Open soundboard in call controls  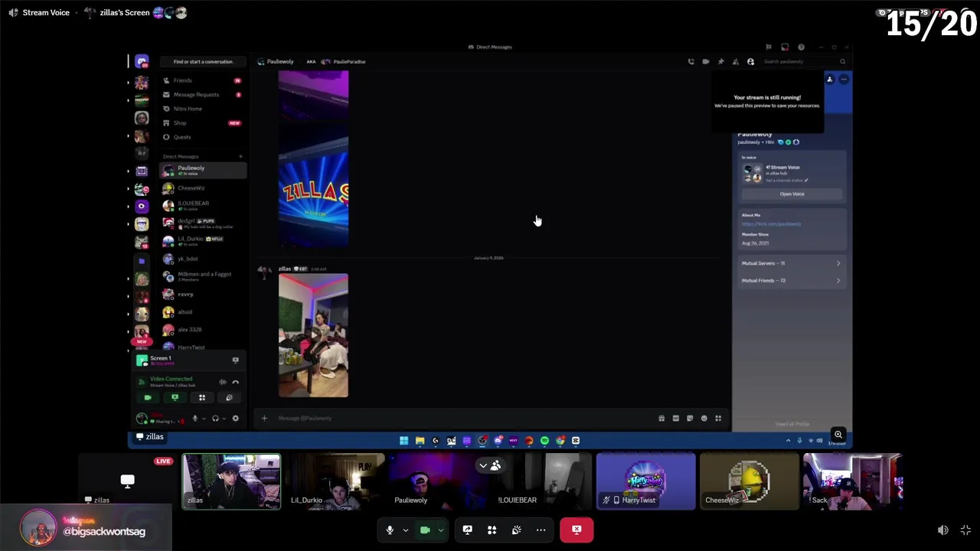coord(516,530)
